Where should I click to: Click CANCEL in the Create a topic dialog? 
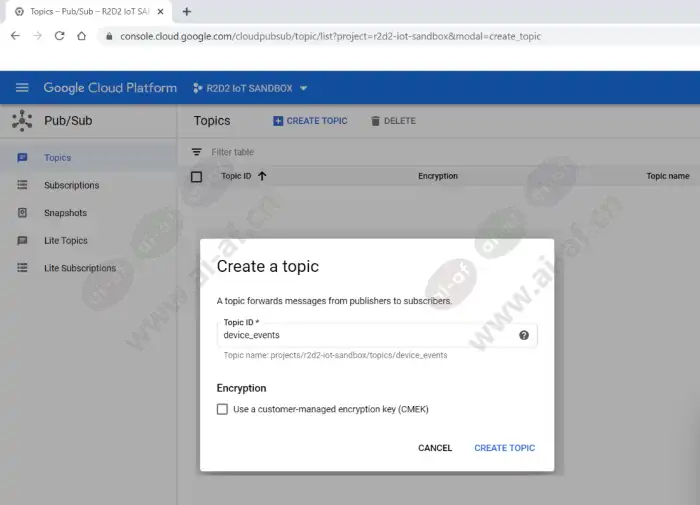pyautogui.click(x=435, y=448)
